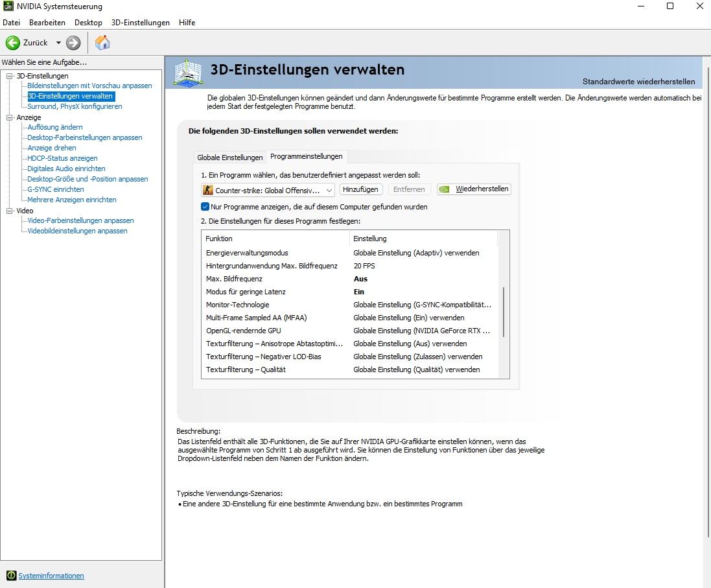The image size is (711, 588).
Task: Go to the Home start page icon
Action: coord(102,42)
